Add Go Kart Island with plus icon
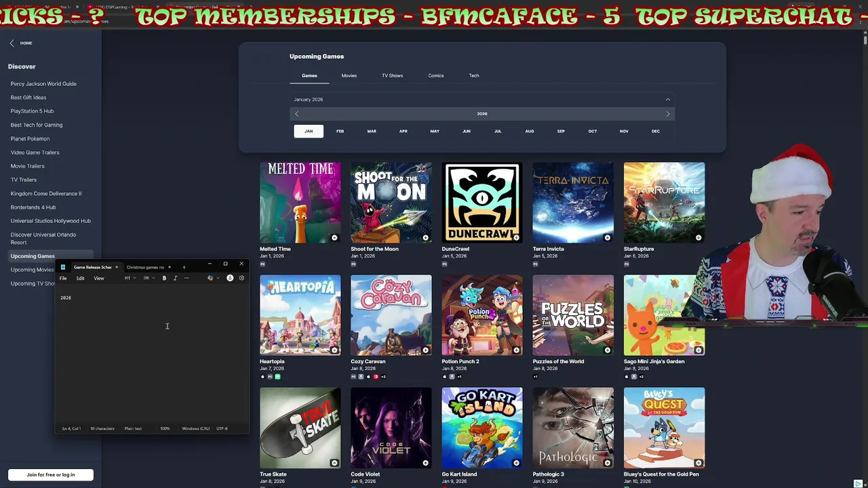Viewport: 868px width, 488px height. pyautogui.click(x=516, y=463)
